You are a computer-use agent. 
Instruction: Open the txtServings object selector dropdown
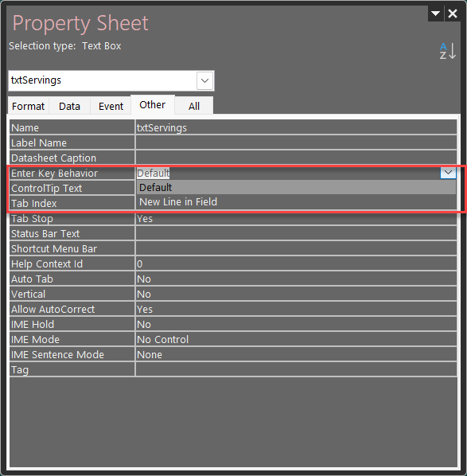pyautogui.click(x=204, y=80)
